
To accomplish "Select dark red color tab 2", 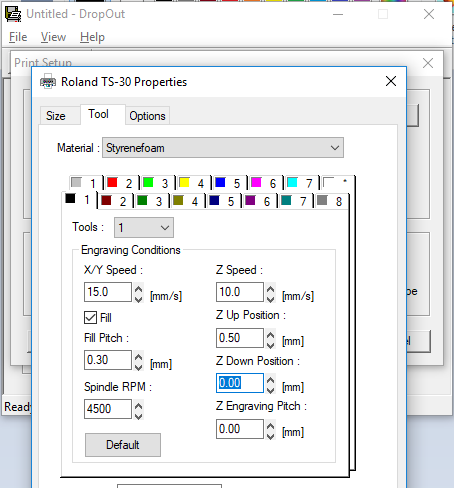I will [x=115, y=201].
